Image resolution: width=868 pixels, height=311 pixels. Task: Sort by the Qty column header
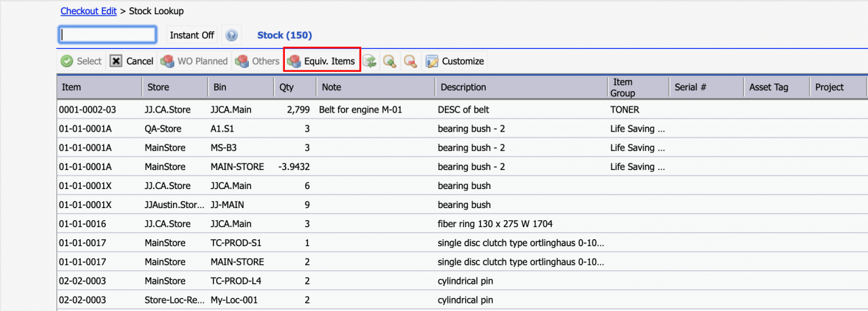296,87
